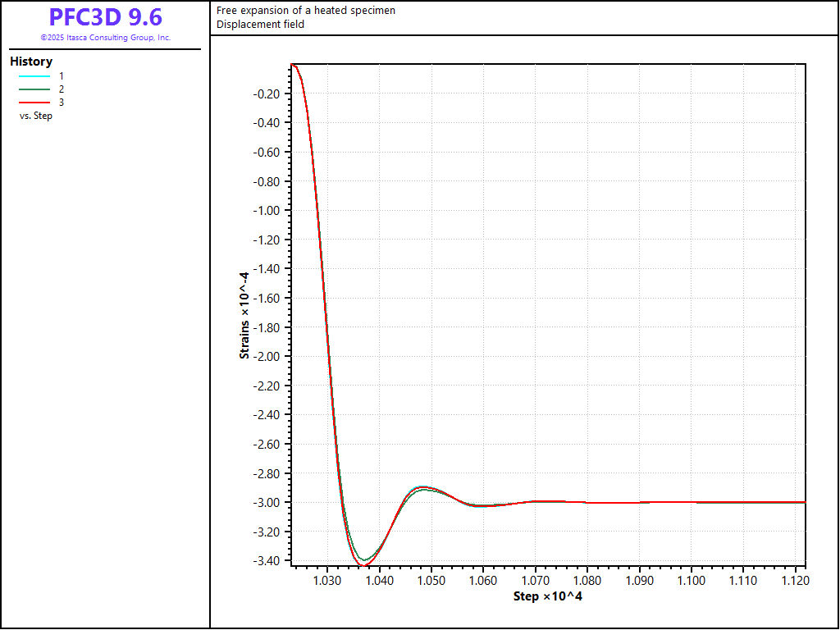
Task: Select the legend label "3"
Action: point(62,102)
